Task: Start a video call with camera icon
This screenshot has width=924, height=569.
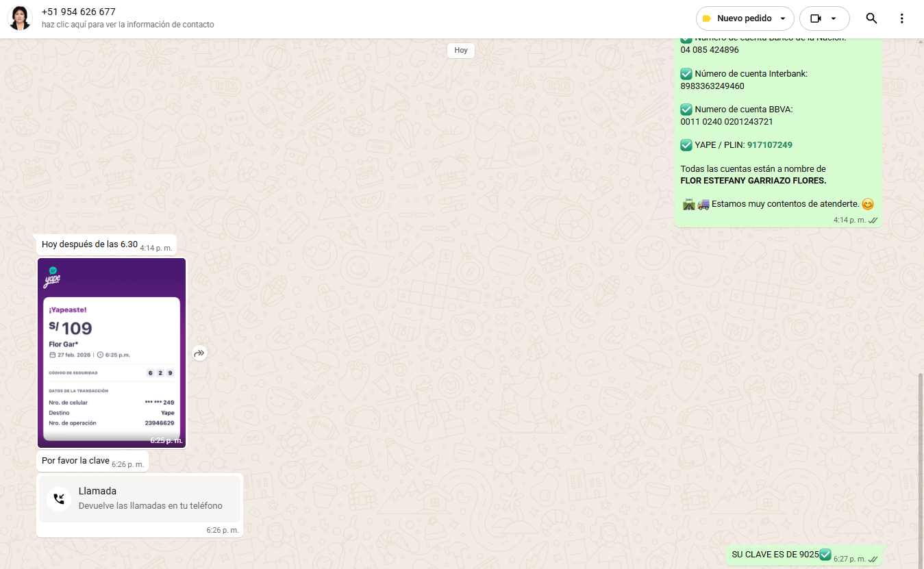Action: click(x=815, y=18)
